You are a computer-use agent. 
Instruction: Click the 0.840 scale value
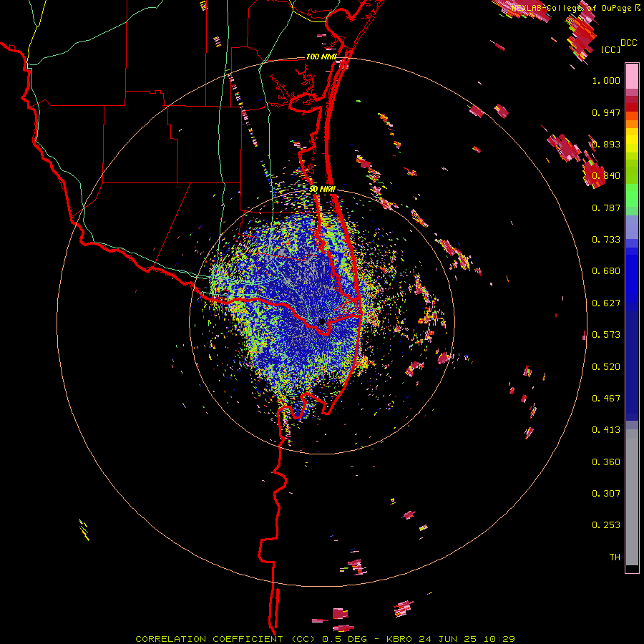606,176
